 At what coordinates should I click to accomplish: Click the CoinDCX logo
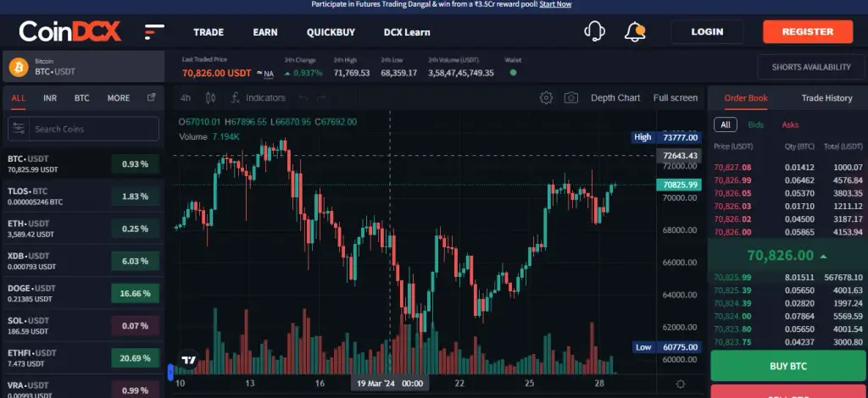click(x=70, y=31)
